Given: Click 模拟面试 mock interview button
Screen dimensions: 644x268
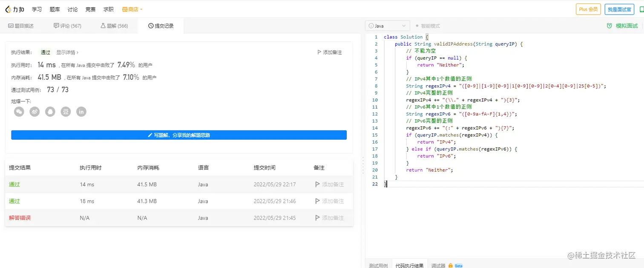Looking at the screenshot, I should tap(622, 26).
